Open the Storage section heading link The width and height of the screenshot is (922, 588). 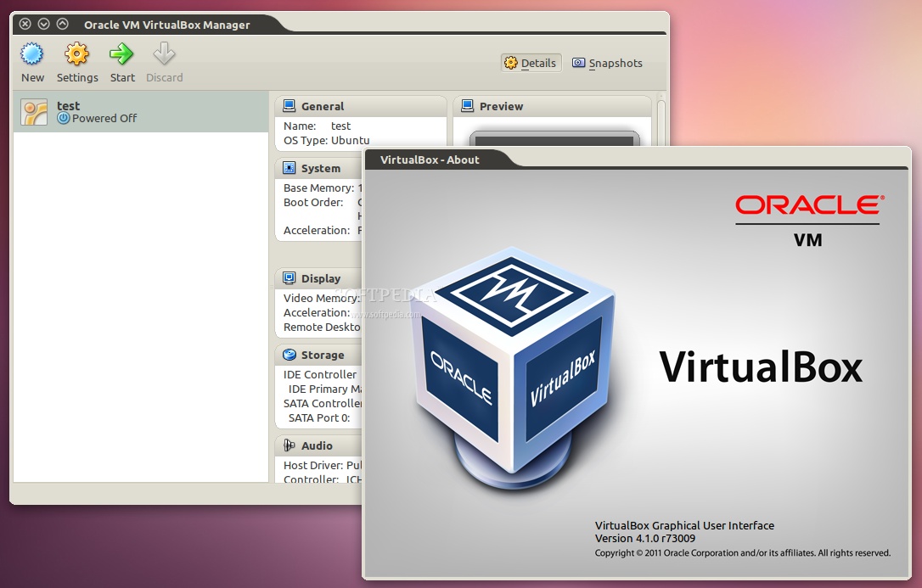323,356
